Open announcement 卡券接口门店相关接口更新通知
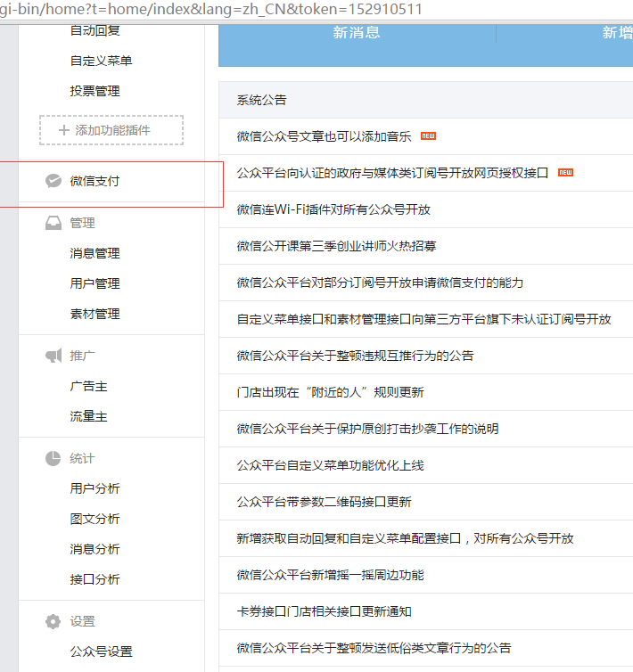Viewport: 633px width, 672px height. [324, 611]
